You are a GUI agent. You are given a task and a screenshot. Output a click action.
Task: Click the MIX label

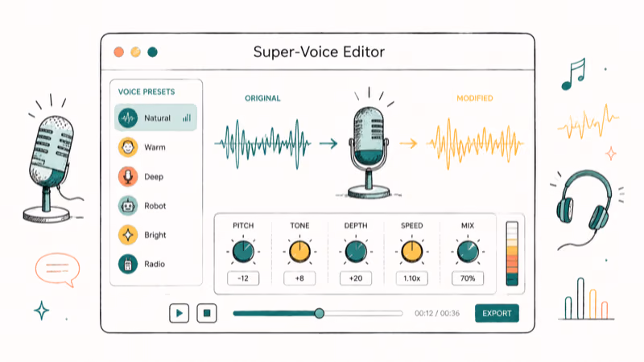[468, 226]
